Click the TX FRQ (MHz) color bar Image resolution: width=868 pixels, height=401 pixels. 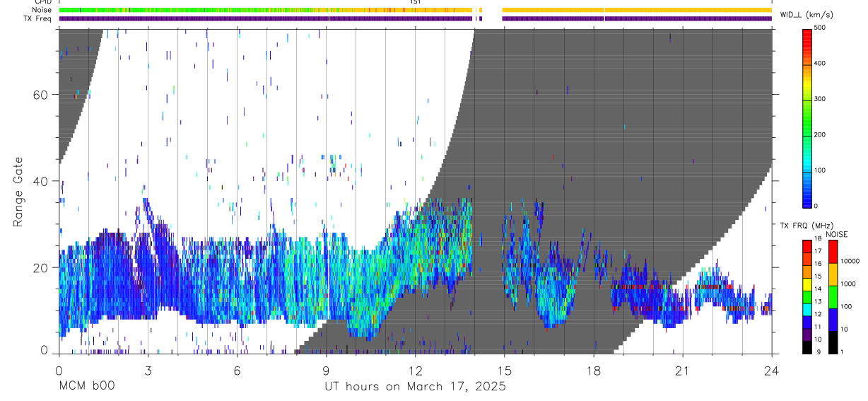tap(808, 296)
